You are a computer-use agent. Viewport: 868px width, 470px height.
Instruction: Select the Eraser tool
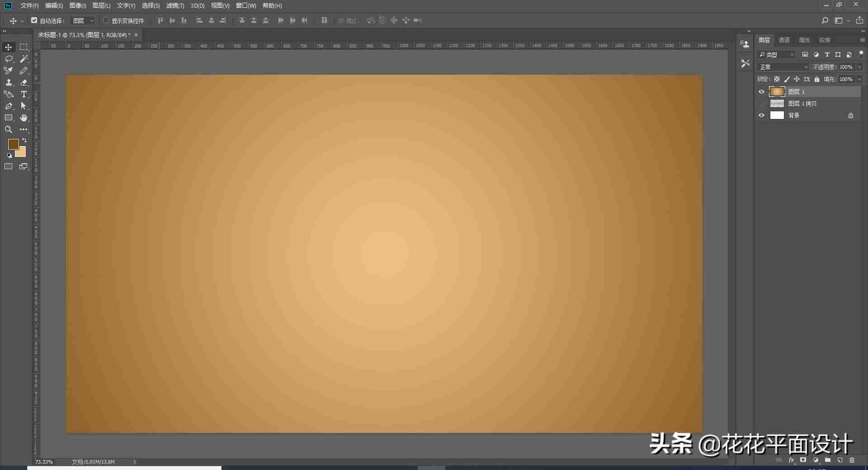(x=24, y=82)
